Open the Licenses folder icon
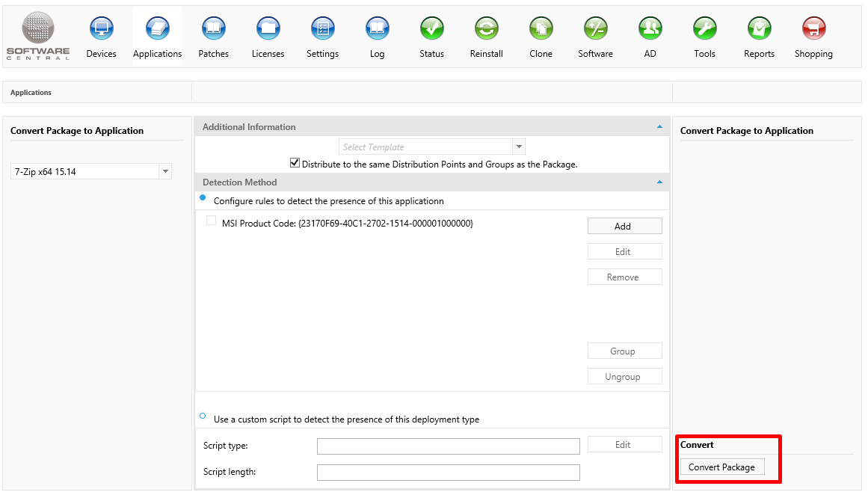Viewport: 868px width, 495px height. [x=268, y=30]
